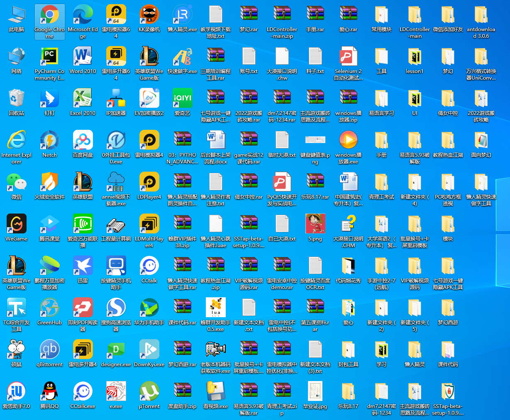510x420 pixels.
Task: Select the 代码烟花秀 folder
Action: point(349,270)
